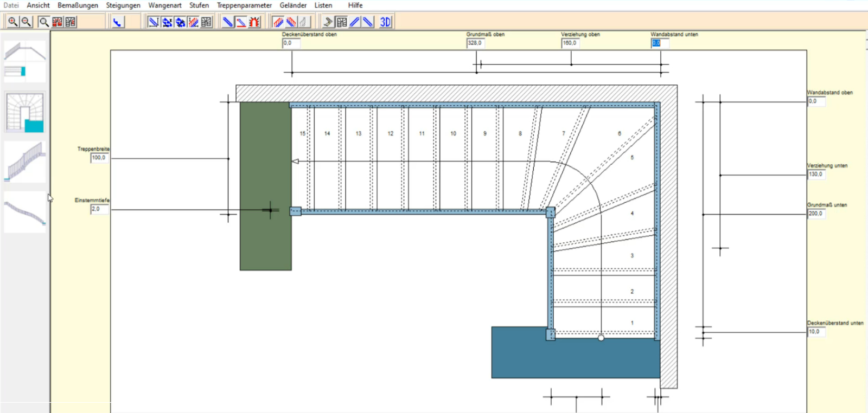Open the Hilfe menu
The image size is (868, 413).
pyautogui.click(x=355, y=5)
